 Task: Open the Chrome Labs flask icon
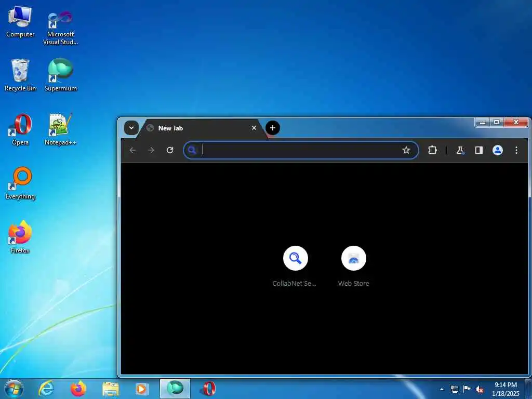460,150
